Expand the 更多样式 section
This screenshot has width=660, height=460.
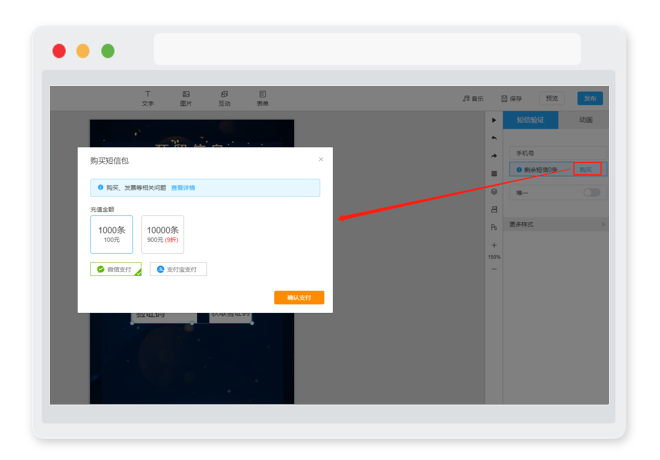coord(556,224)
